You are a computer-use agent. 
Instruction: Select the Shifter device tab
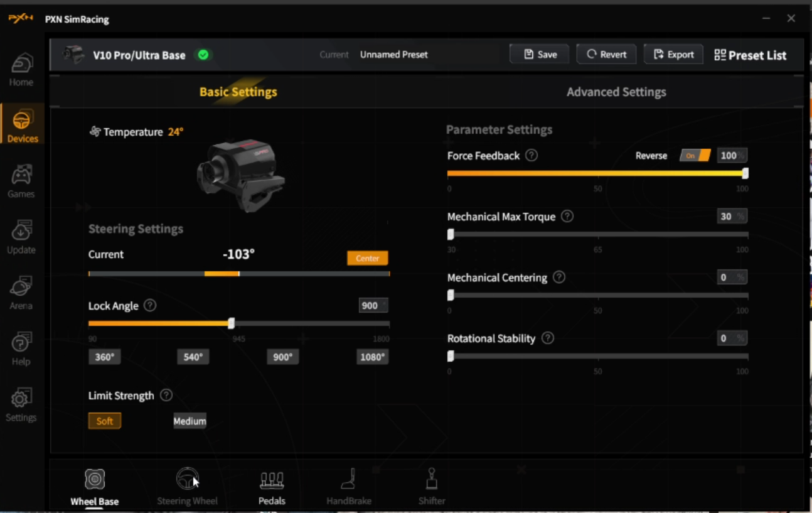[432, 487]
